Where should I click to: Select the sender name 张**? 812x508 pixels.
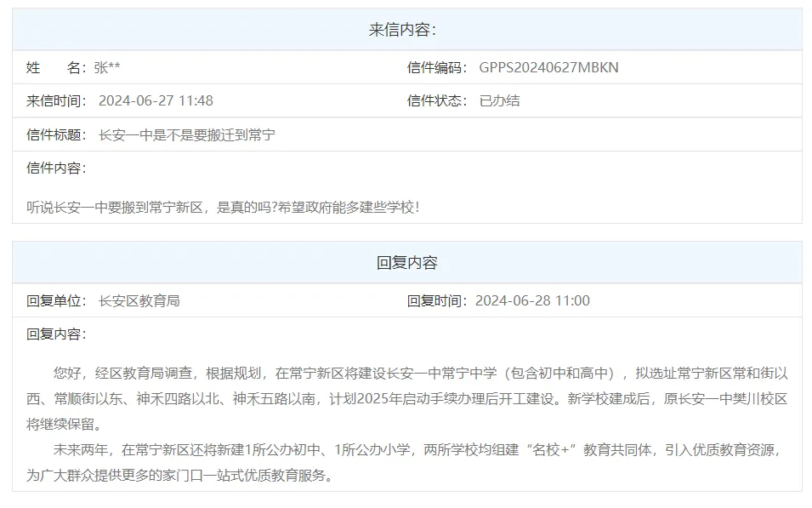107,67
